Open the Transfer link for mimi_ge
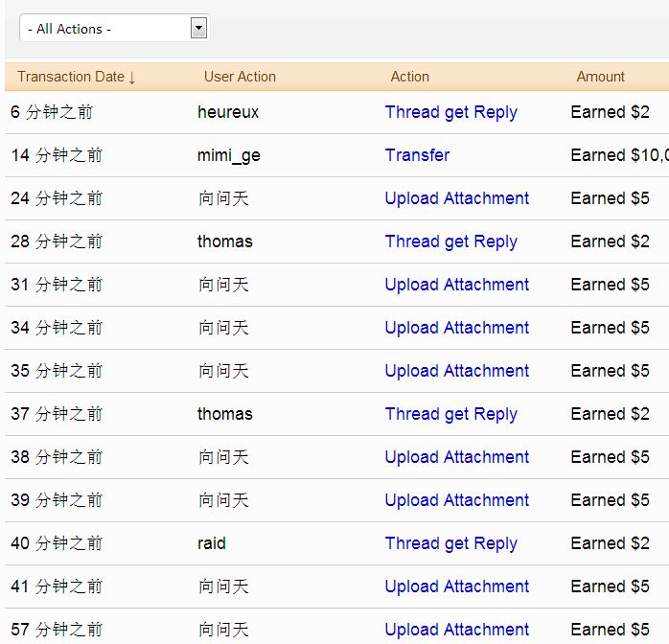The image size is (669, 644). [x=417, y=155]
